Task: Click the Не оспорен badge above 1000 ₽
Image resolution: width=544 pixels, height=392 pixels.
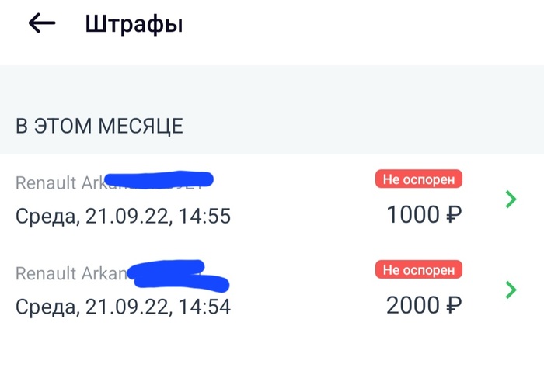Action: [419, 179]
